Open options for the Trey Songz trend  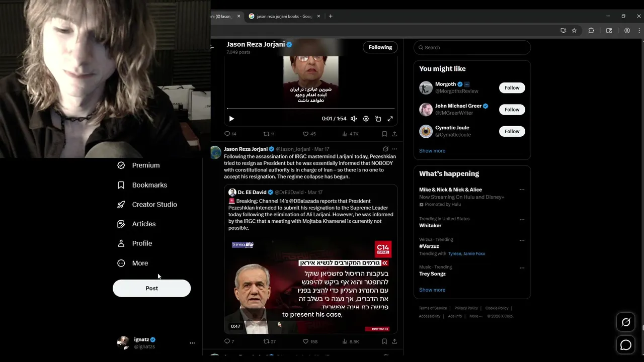(x=522, y=267)
